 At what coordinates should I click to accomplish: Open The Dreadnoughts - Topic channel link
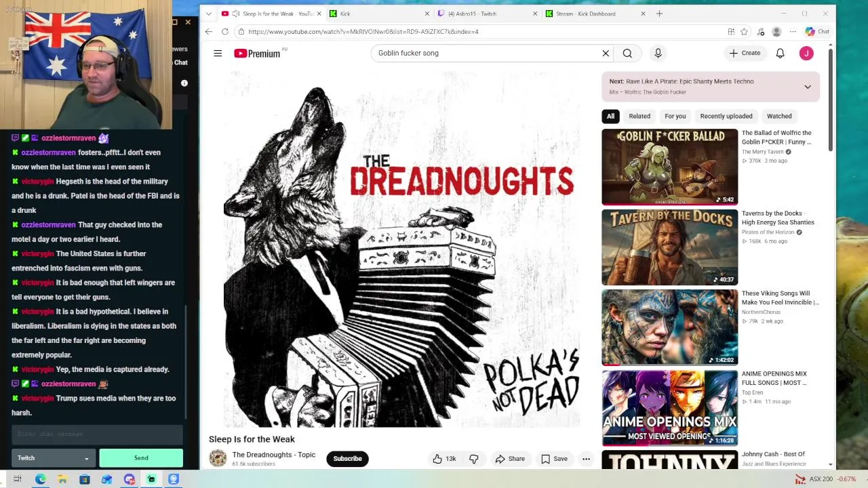pyautogui.click(x=274, y=455)
